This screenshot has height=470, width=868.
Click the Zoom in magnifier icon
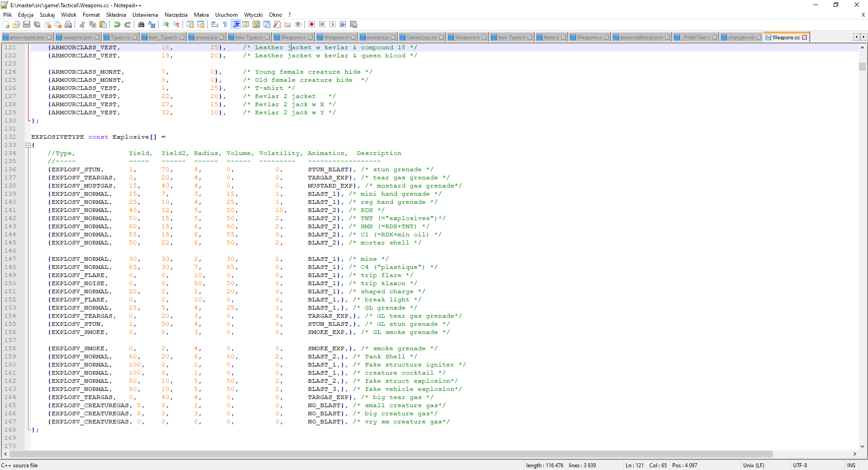[x=166, y=24]
